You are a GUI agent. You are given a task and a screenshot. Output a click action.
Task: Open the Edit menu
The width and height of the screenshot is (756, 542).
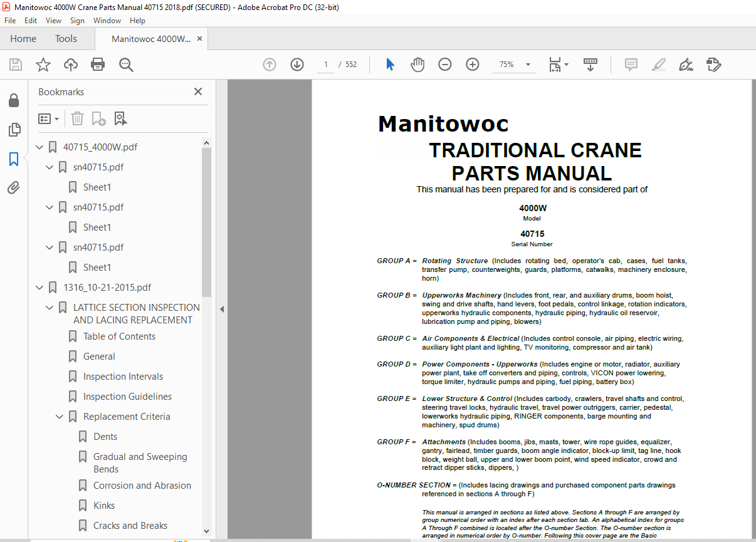[x=31, y=21]
